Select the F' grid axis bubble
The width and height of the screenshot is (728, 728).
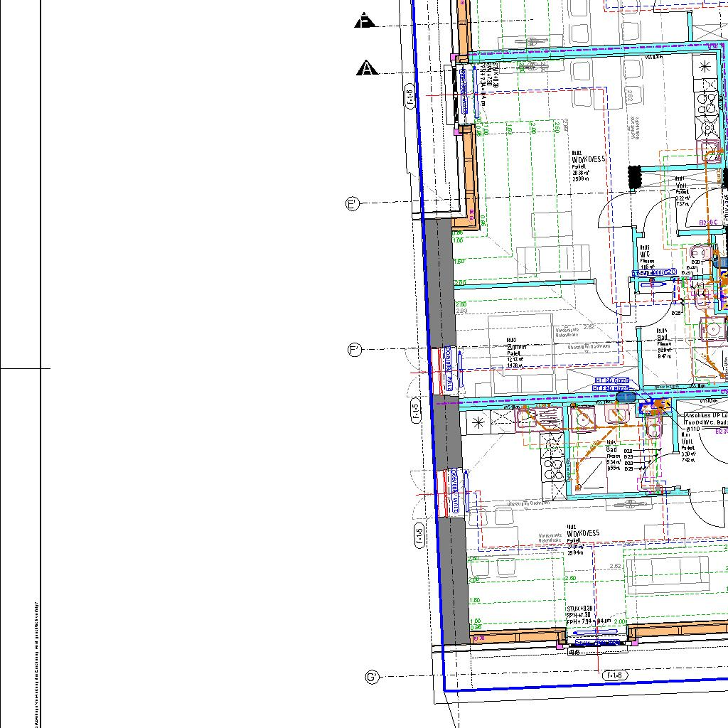[x=355, y=350]
